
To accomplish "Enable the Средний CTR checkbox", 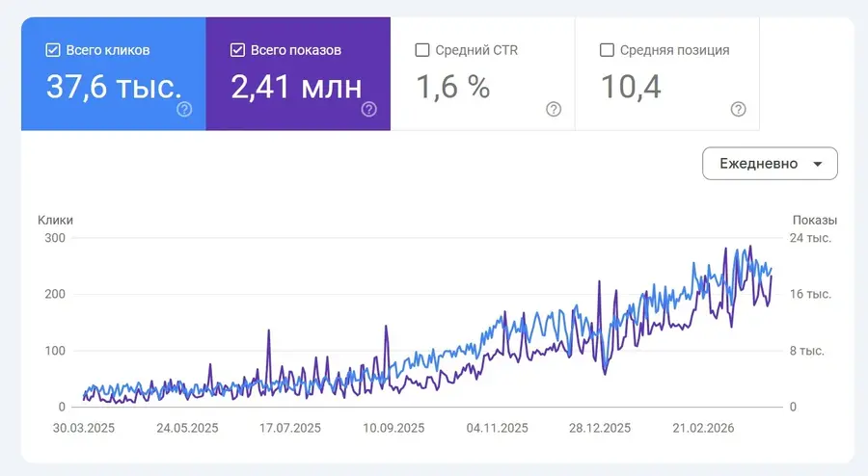I will tap(422, 50).
